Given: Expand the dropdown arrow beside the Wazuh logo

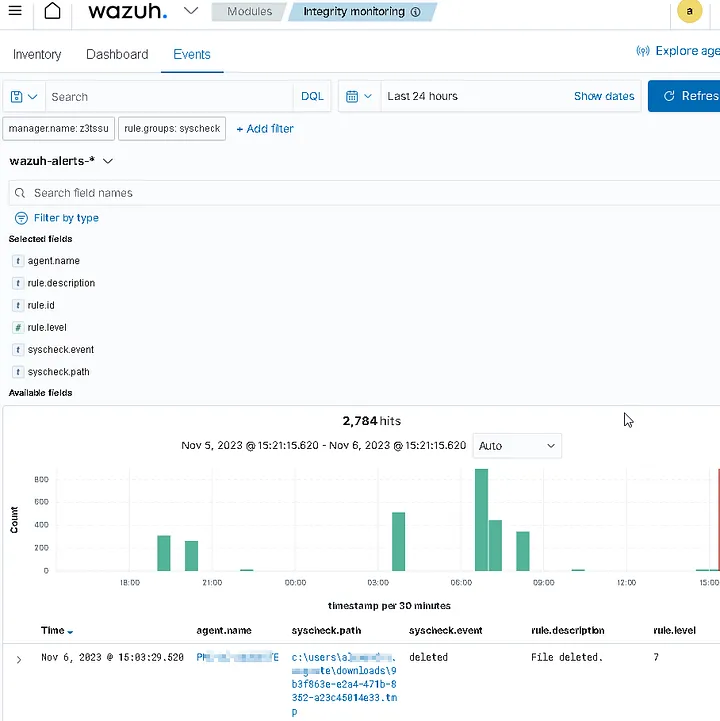Looking at the screenshot, I should 191,11.
